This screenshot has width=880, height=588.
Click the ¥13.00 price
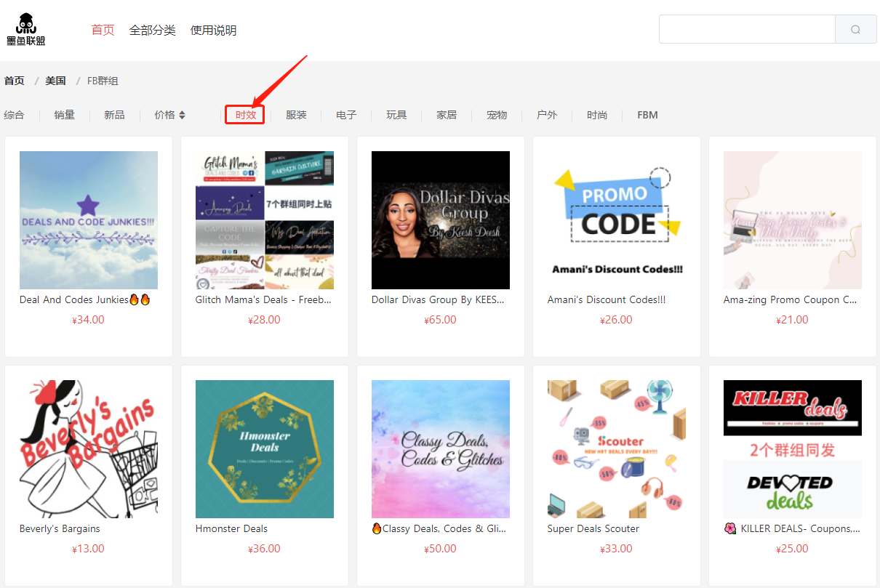(89, 549)
